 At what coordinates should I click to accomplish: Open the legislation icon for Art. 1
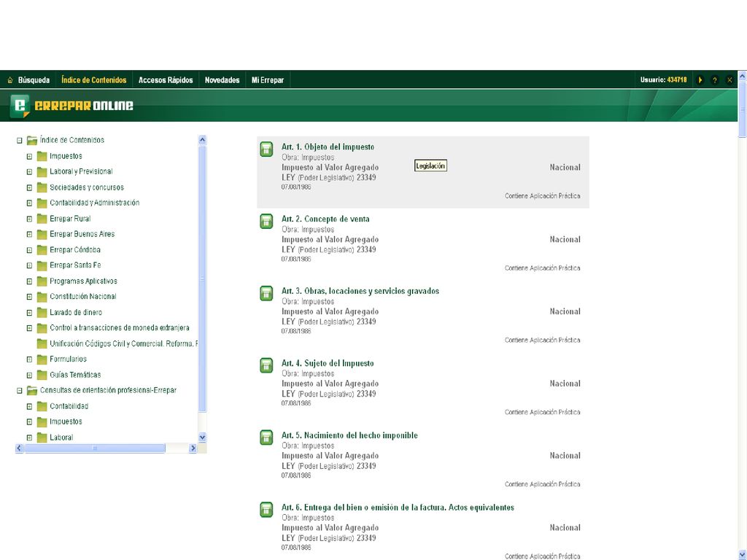[x=266, y=149]
